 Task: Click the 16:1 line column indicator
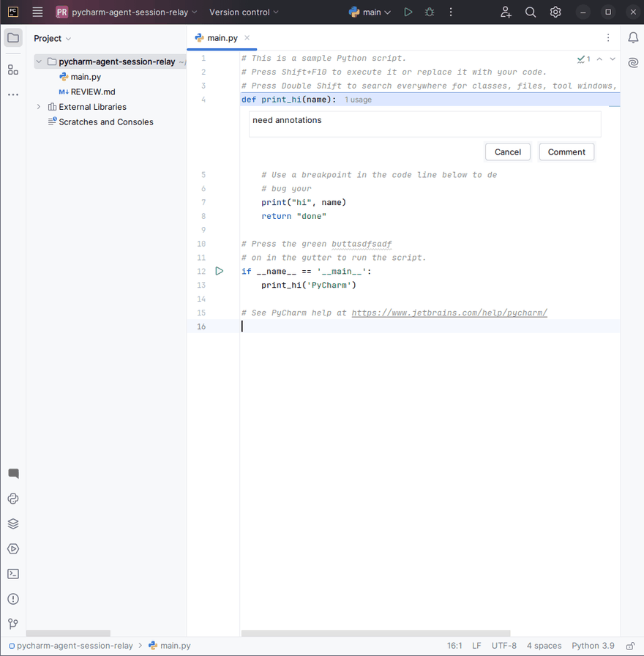pyautogui.click(x=454, y=646)
